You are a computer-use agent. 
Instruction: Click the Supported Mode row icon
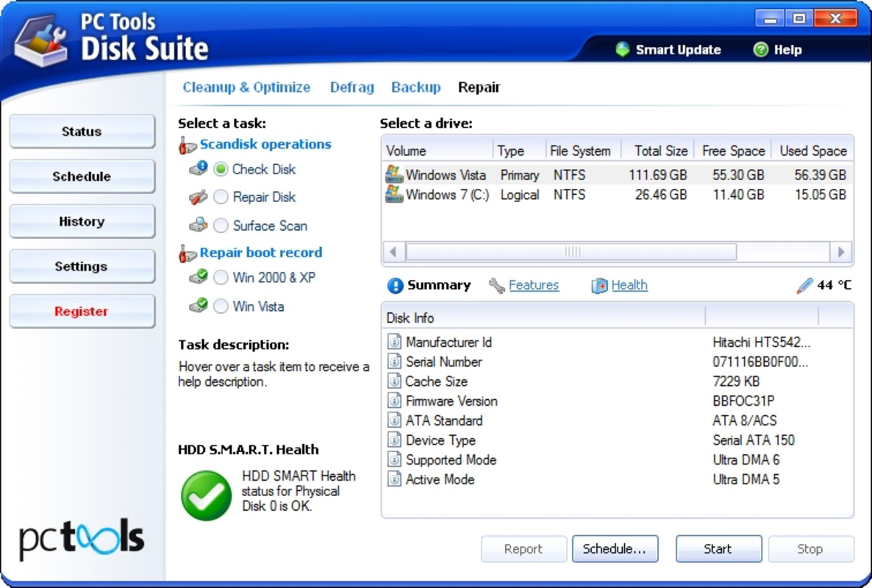click(394, 459)
